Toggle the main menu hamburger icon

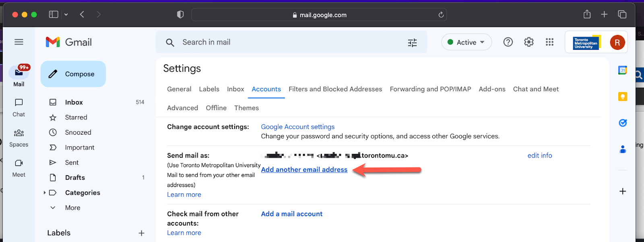(19, 42)
